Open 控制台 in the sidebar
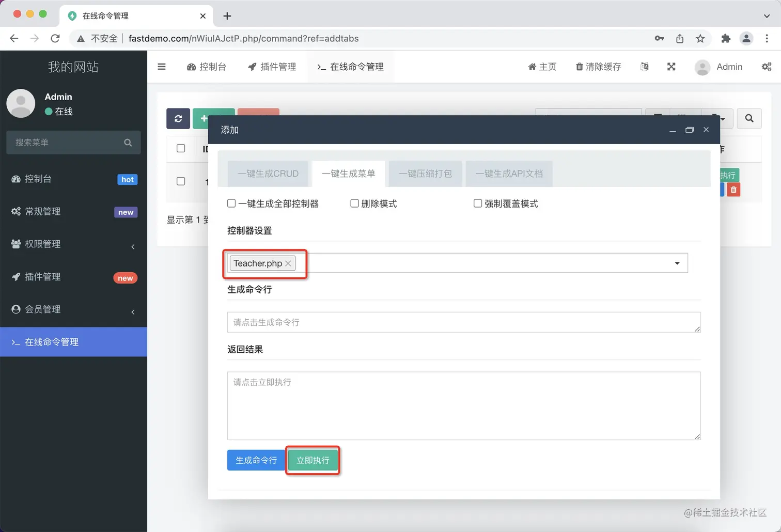 (x=73, y=179)
